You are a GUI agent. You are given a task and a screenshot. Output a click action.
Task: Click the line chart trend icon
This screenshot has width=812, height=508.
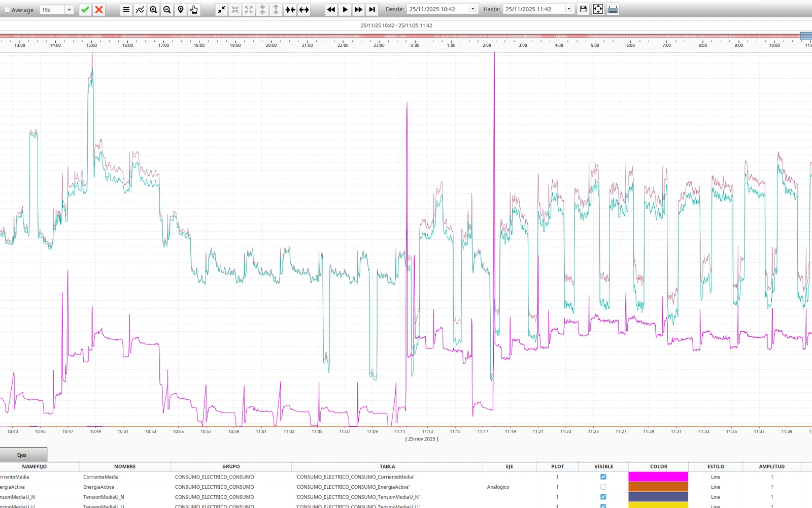click(x=140, y=9)
